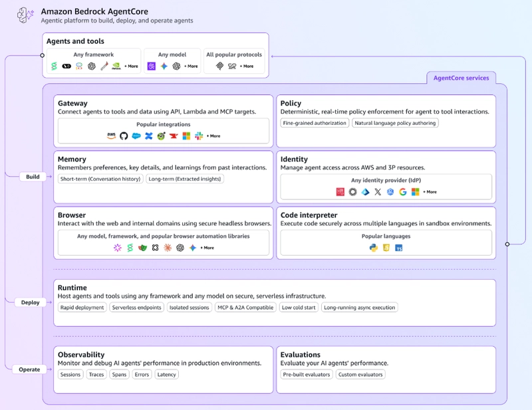Select the Gemini sparkle icon under Any model
Image resolution: width=532 pixels, height=410 pixels.
pyautogui.click(x=164, y=66)
